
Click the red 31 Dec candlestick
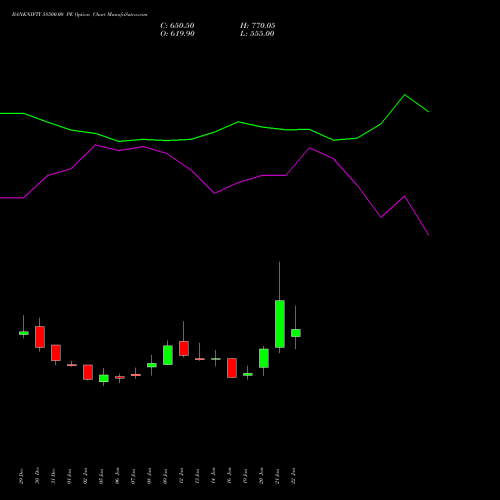(56, 353)
